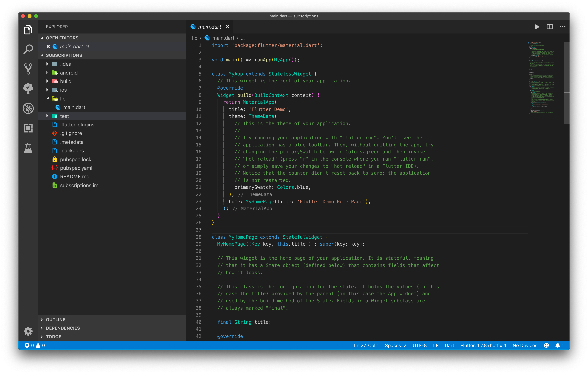Change indentation via Spaces: 2 in status bar
The image size is (588, 374).
click(395, 345)
